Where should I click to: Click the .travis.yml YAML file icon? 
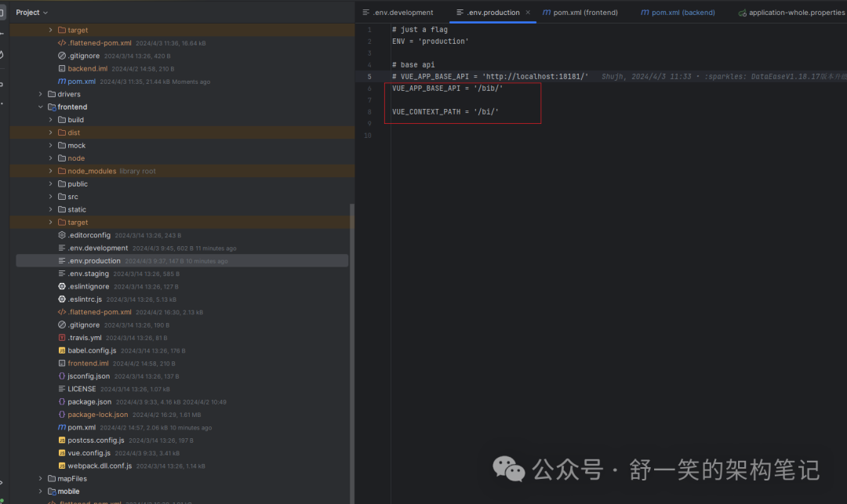[x=62, y=338]
